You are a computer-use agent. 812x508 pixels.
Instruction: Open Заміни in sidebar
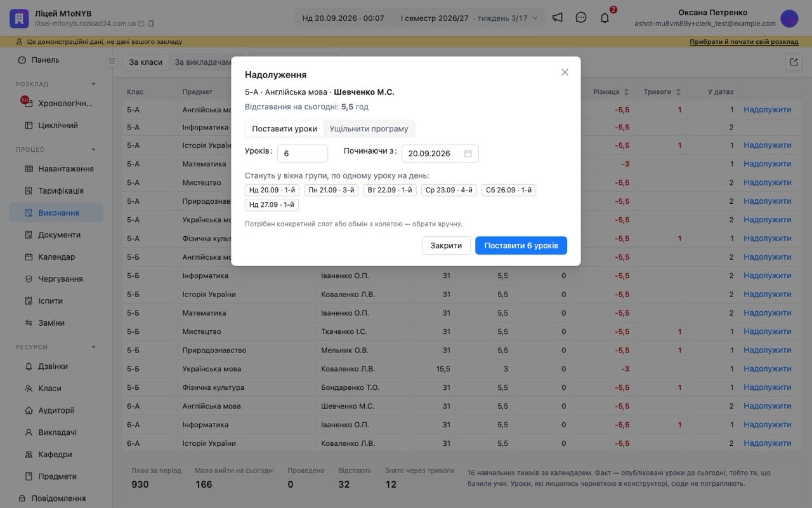click(x=56, y=323)
